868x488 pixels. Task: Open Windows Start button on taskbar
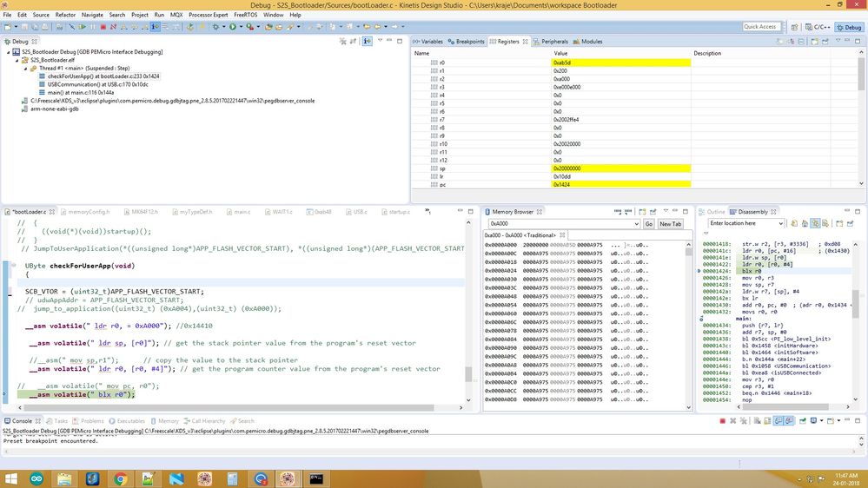pyautogui.click(x=10, y=478)
